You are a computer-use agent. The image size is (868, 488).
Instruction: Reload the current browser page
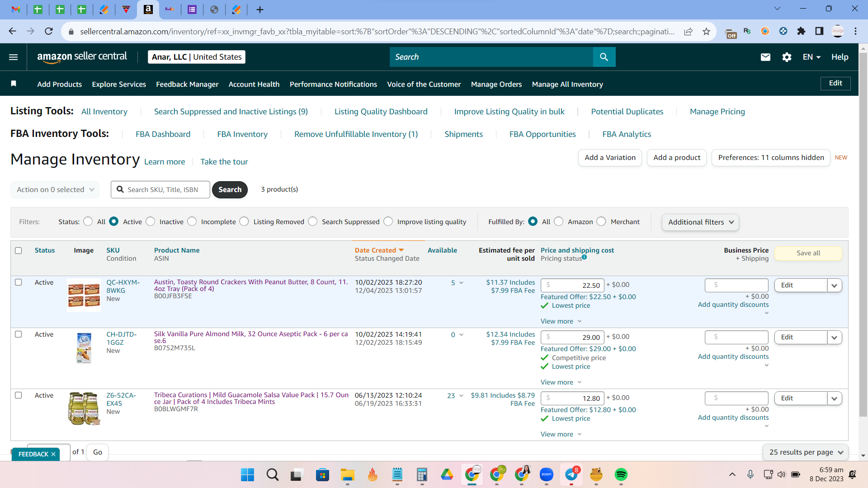(x=49, y=31)
